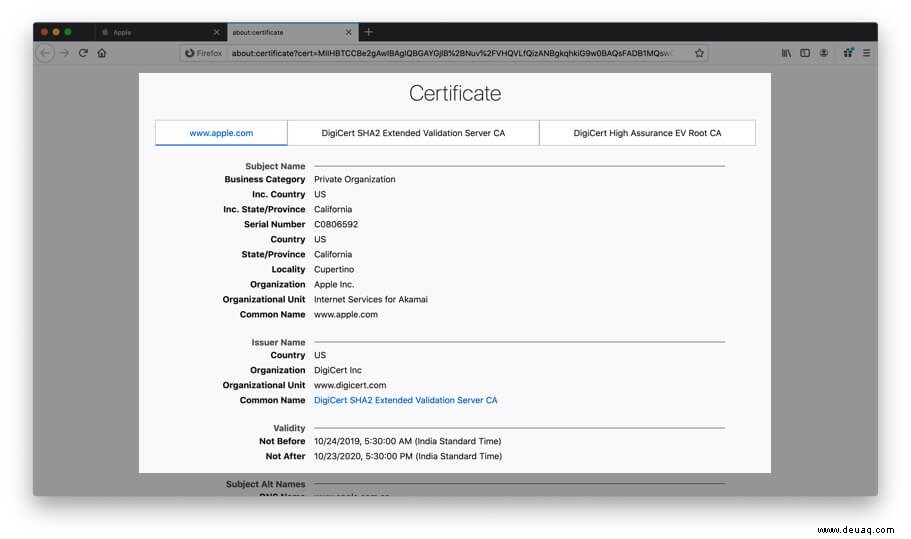Open the Firefox hamburger menu
The width and height of the screenshot is (911, 539).
866,53
